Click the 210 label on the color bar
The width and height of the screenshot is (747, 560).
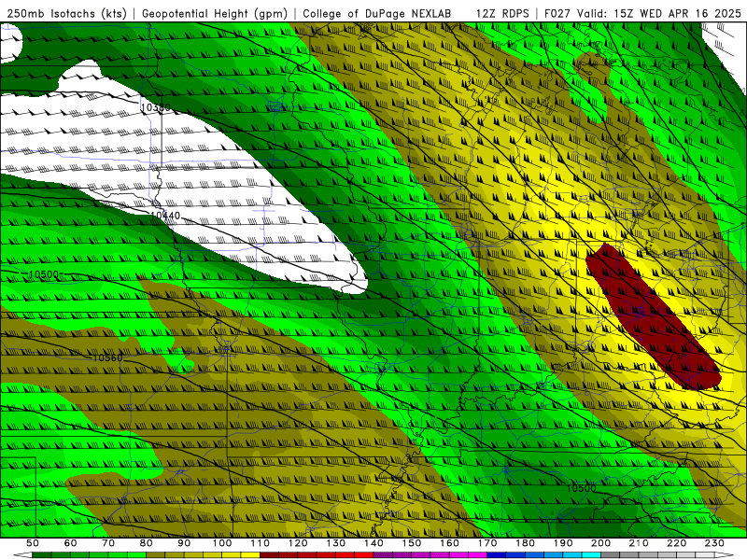coord(639,543)
